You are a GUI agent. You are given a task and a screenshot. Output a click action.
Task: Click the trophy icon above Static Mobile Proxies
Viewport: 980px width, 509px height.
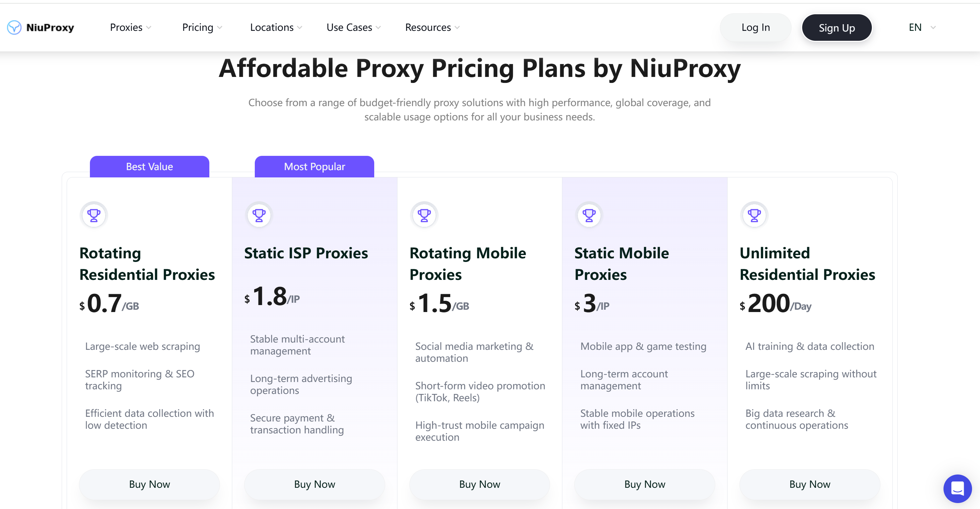point(589,215)
